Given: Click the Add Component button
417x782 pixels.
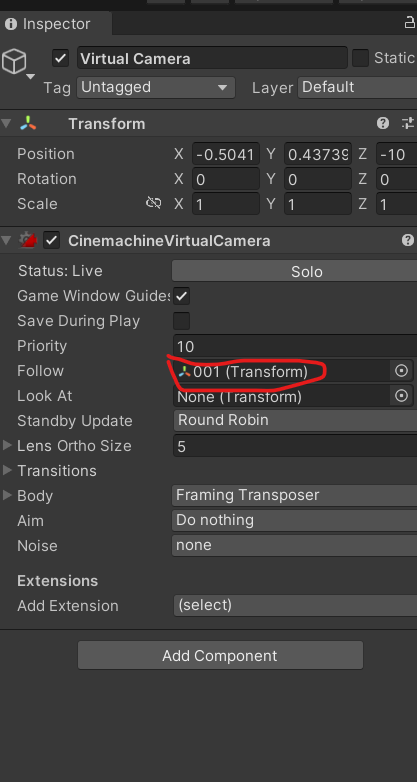Looking at the screenshot, I should click(220, 655).
